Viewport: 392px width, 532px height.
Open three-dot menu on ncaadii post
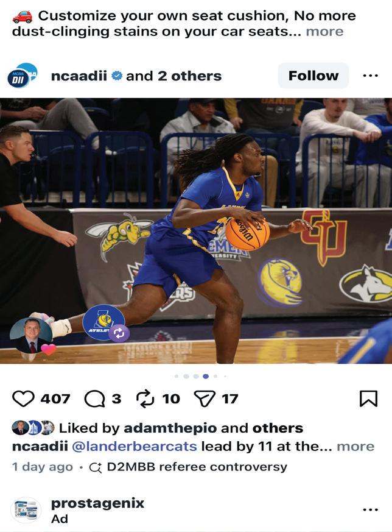[x=370, y=76]
